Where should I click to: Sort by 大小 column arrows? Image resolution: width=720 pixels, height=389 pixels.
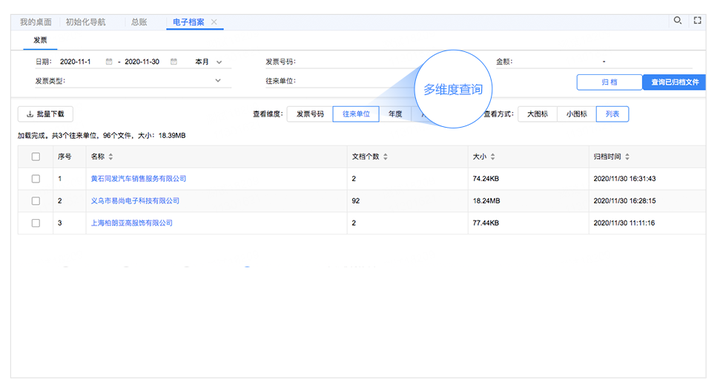pyautogui.click(x=492, y=157)
